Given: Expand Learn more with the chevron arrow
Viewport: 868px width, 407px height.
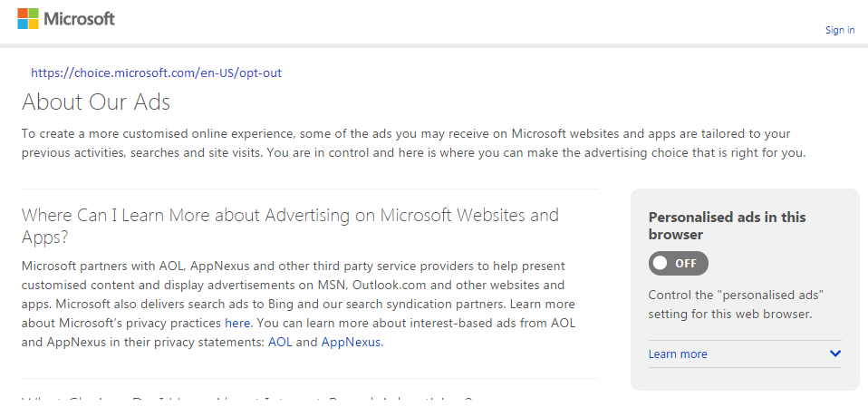Looking at the screenshot, I should (x=834, y=354).
